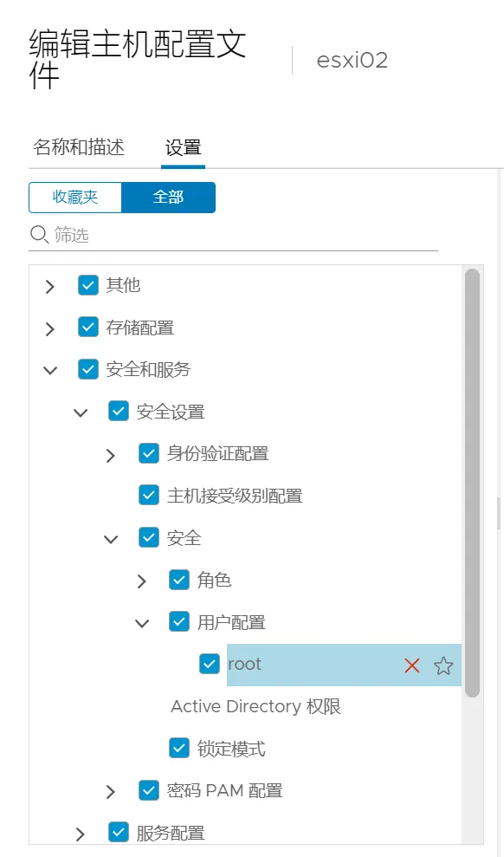Expand the 其他 tree node
504x857 pixels.
point(50,287)
